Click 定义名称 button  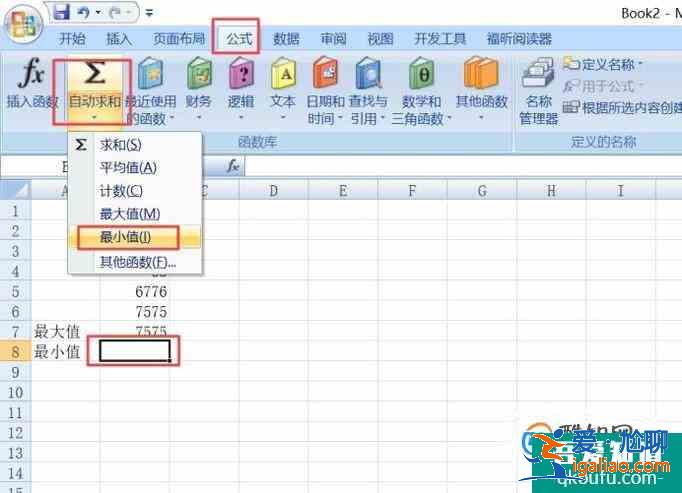coord(602,64)
